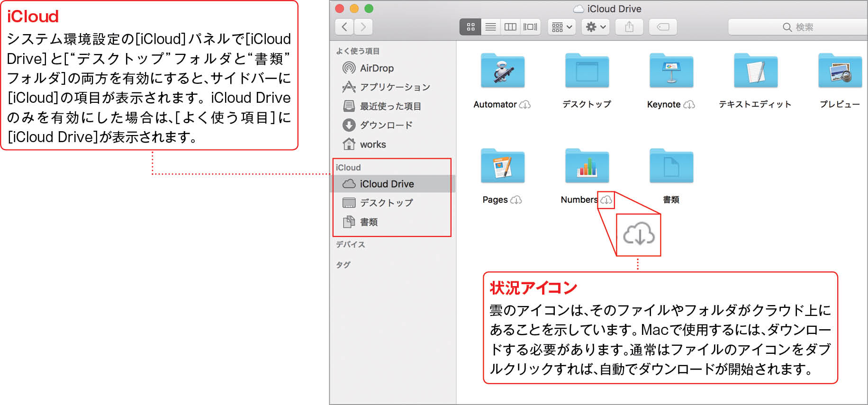Select the テキストエディット folder
This screenshot has height=405, width=868.
pos(756,71)
